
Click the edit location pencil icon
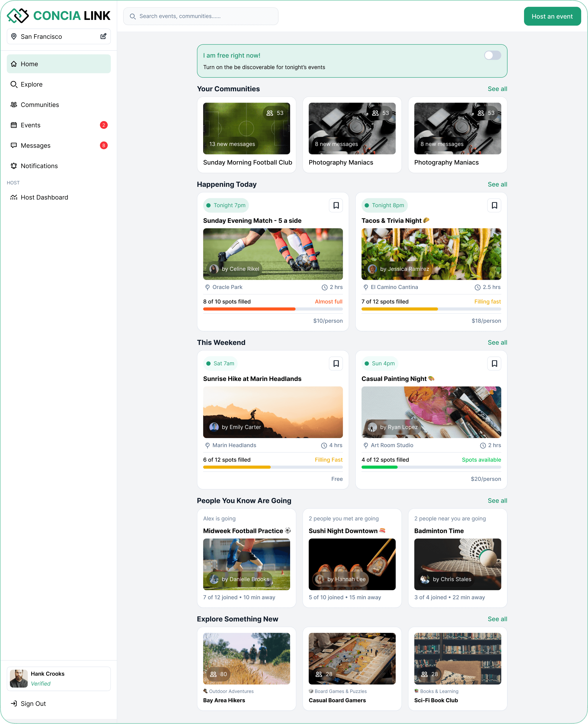pos(103,36)
